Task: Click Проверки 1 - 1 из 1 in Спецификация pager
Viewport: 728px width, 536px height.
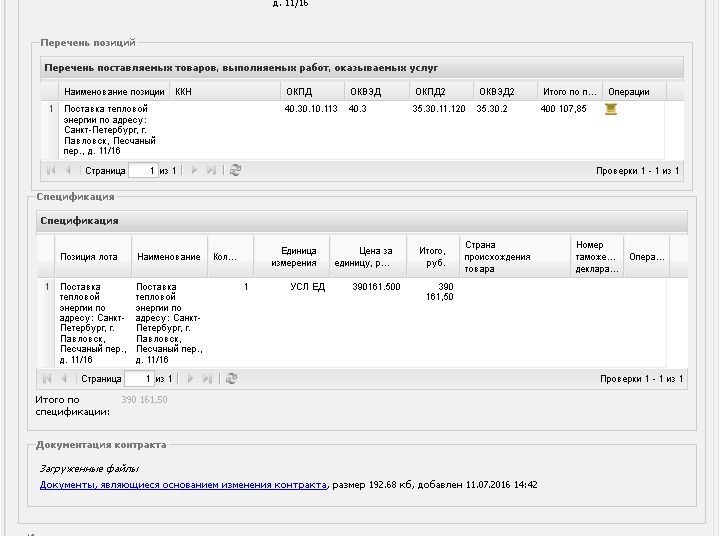Action: (x=642, y=379)
